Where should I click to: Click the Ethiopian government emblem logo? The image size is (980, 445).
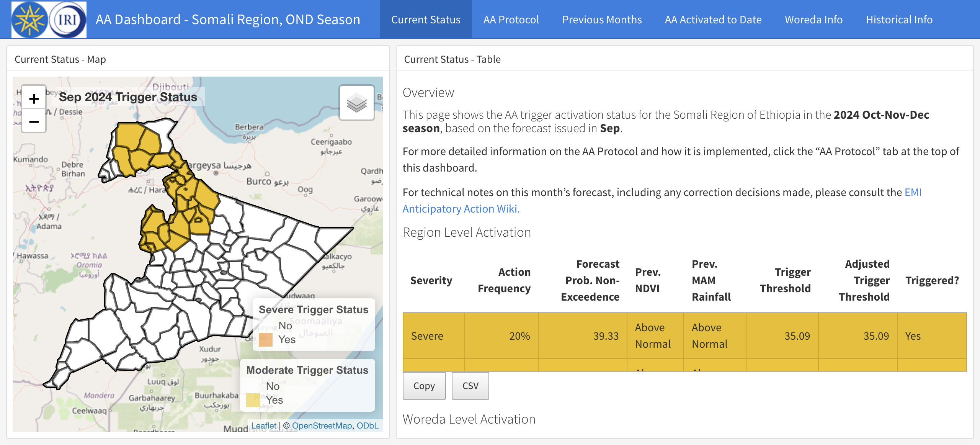29,19
